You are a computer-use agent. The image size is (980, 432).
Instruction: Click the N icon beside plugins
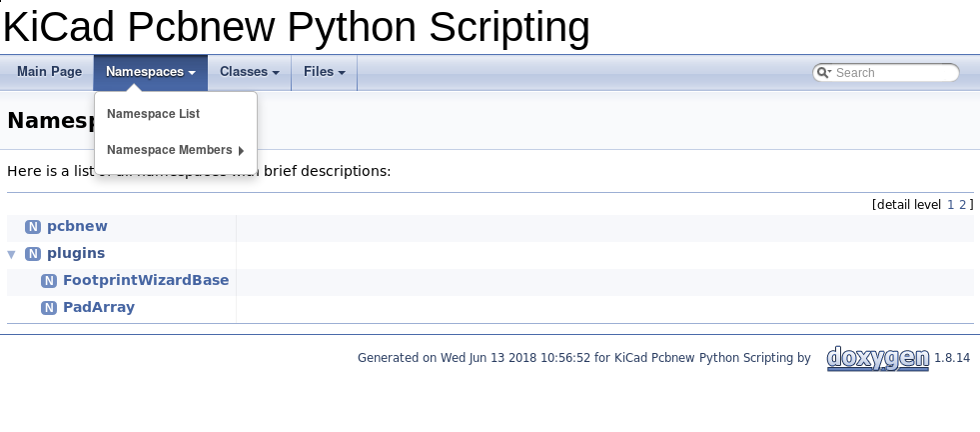point(33,254)
